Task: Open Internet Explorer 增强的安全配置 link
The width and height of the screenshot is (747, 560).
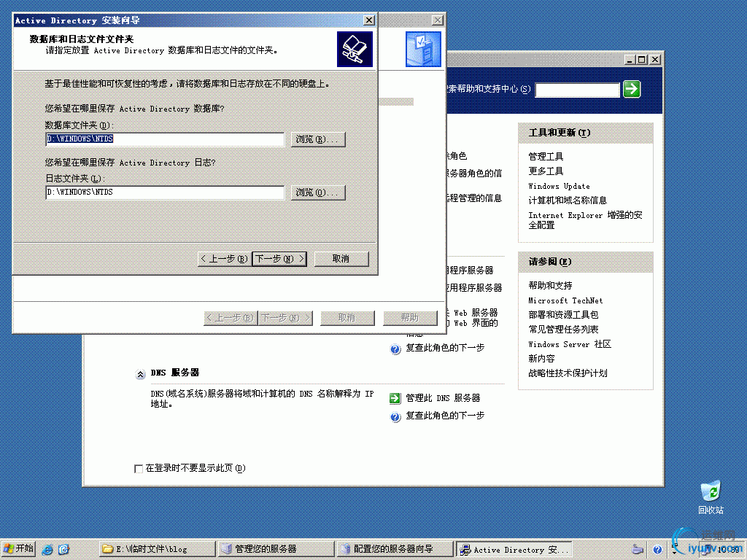Action: point(585,220)
